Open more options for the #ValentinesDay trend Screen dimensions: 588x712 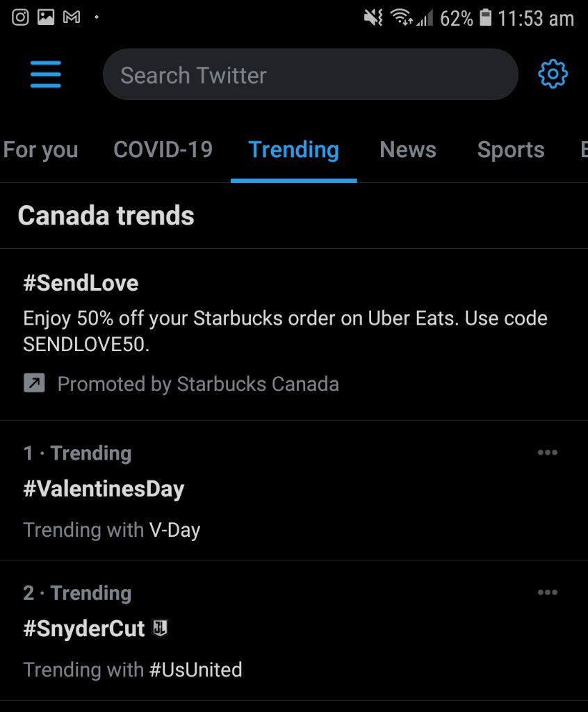547,452
